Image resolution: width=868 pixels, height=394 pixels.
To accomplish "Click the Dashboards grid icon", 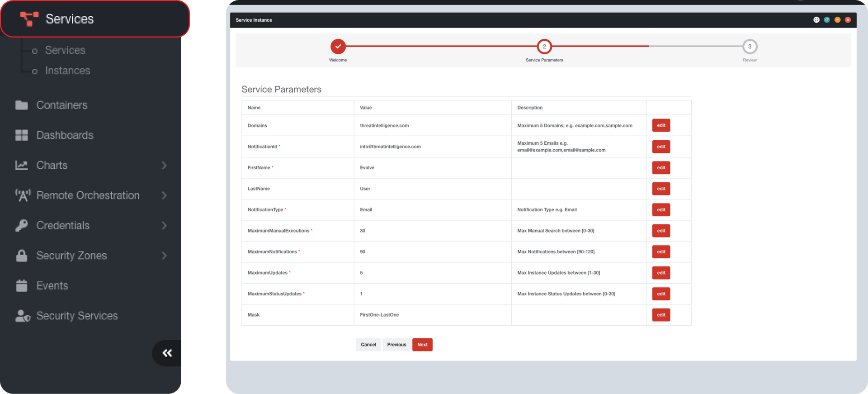I will click(22, 135).
